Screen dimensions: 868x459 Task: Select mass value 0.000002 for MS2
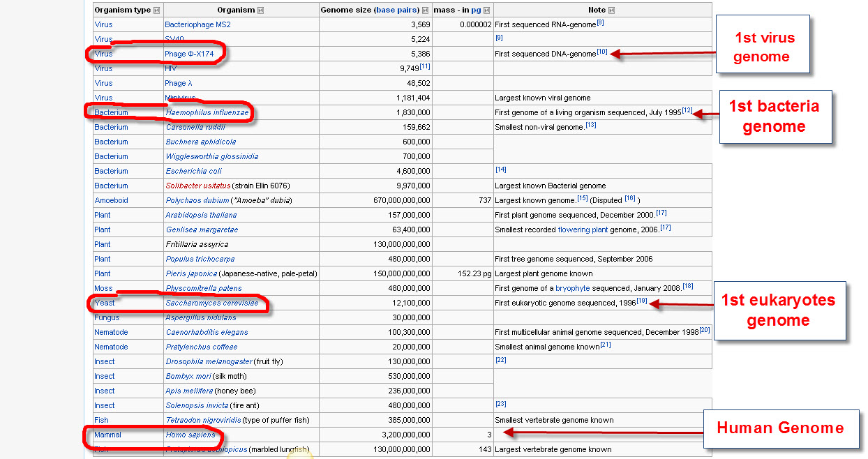click(x=476, y=24)
